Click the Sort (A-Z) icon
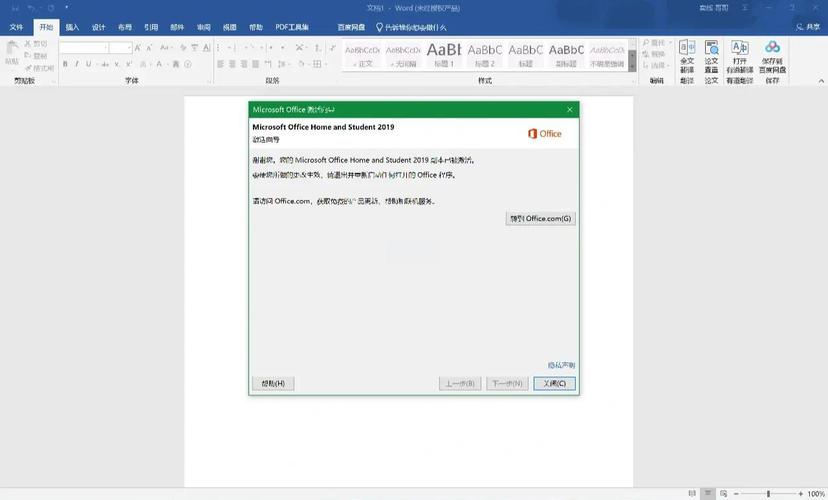The image size is (828, 500). 318,48
